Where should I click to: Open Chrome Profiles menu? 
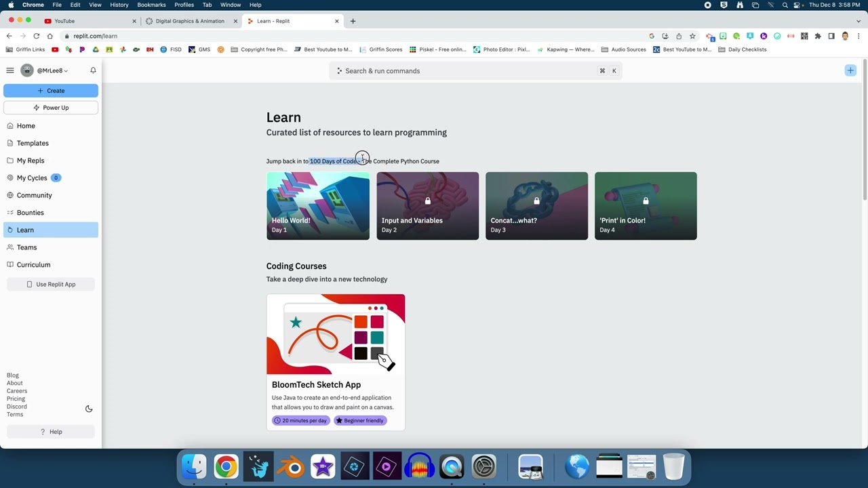(184, 5)
